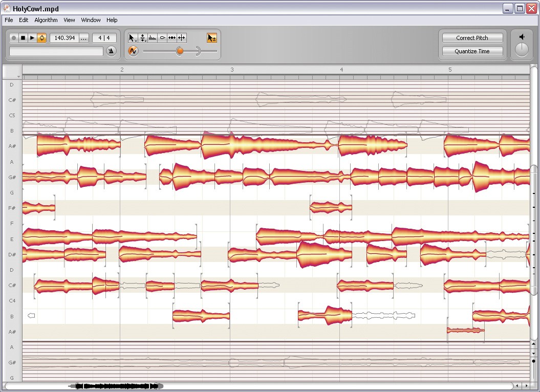Click the E pitch label
This screenshot has height=392, width=540.
(12, 239)
